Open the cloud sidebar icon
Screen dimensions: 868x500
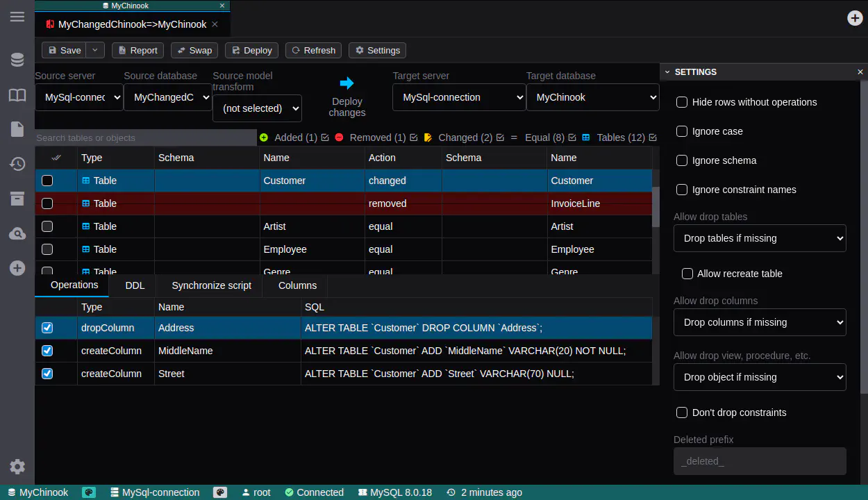[x=17, y=234]
